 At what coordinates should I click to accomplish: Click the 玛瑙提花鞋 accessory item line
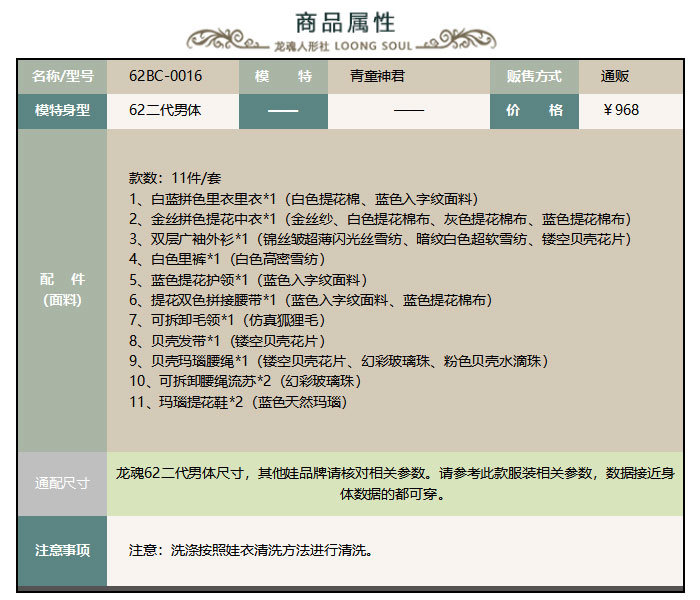click(238, 402)
